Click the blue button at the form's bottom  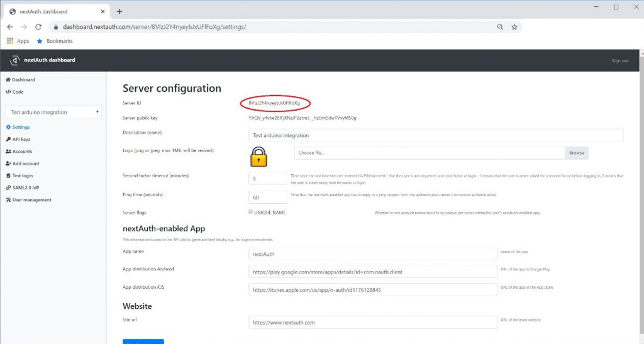pyautogui.click(x=143, y=341)
